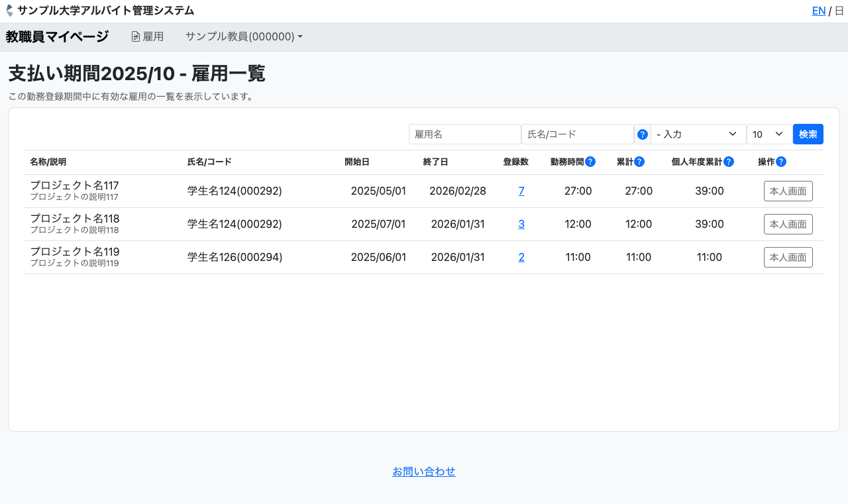Image resolution: width=848 pixels, height=504 pixels.
Task: Click help icon beside 累計 column header
Action: coord(639,162)
